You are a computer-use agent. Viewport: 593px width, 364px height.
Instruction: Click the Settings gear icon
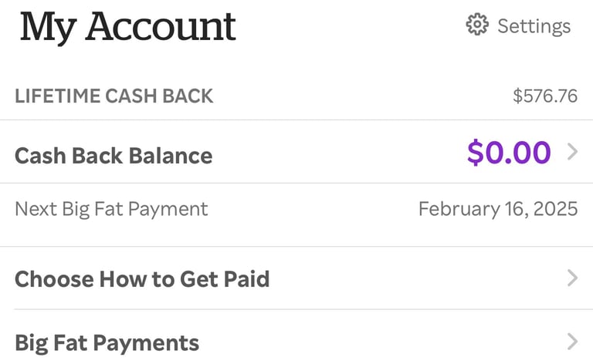(477, 25)
